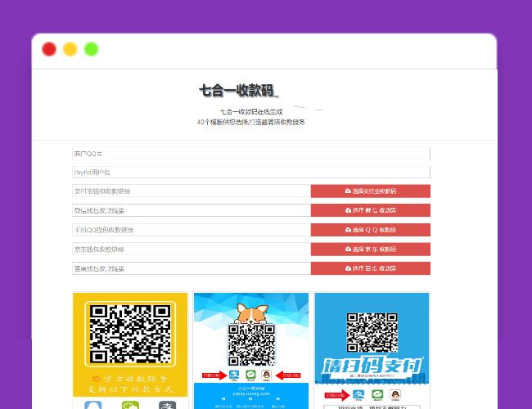Focus the PayPal用户名 input field
Viewport: 532px width, 409px height.
[251, 173]
